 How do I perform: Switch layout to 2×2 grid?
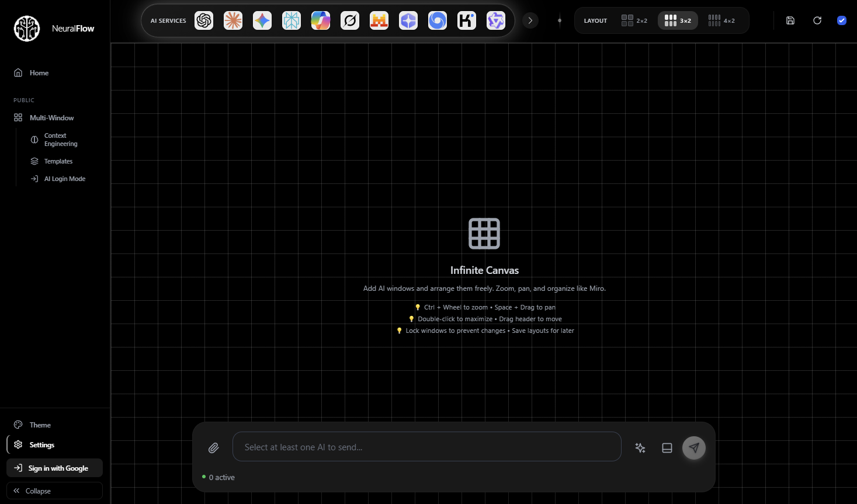634,20
